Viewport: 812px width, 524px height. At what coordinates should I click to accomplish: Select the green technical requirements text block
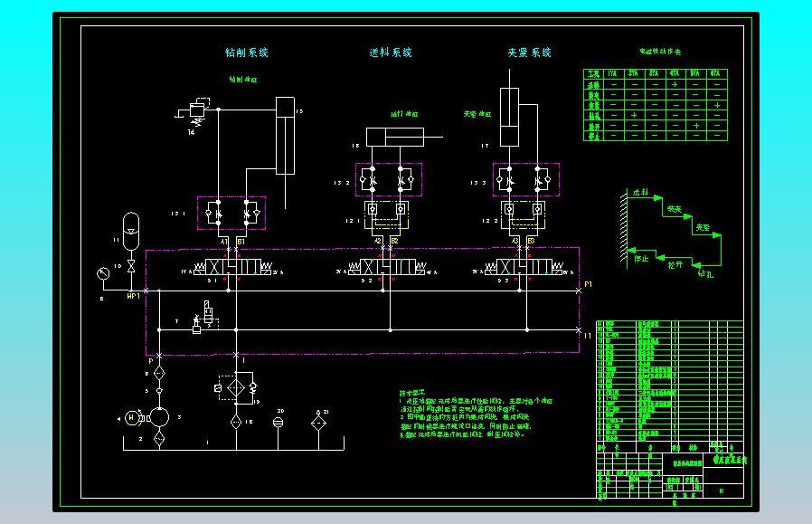coord(476,414)
